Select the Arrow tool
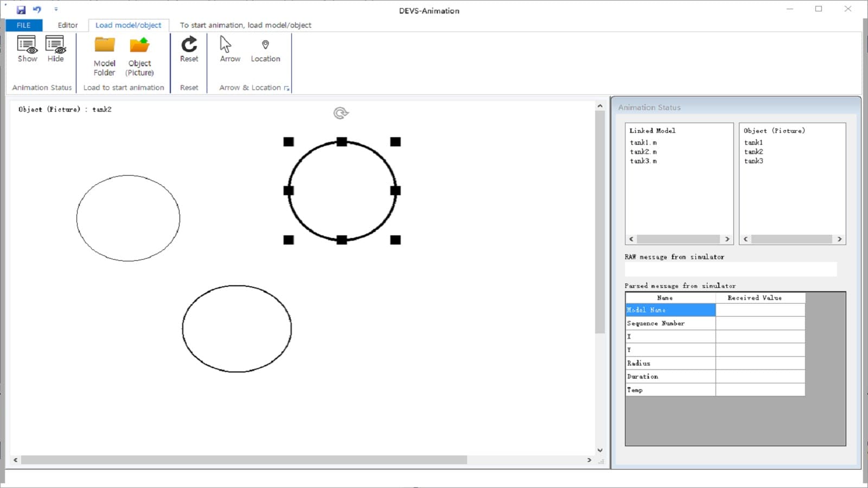The width and height of the screenshot is (868, 488). pyautogui.click(x=229, y=49)
